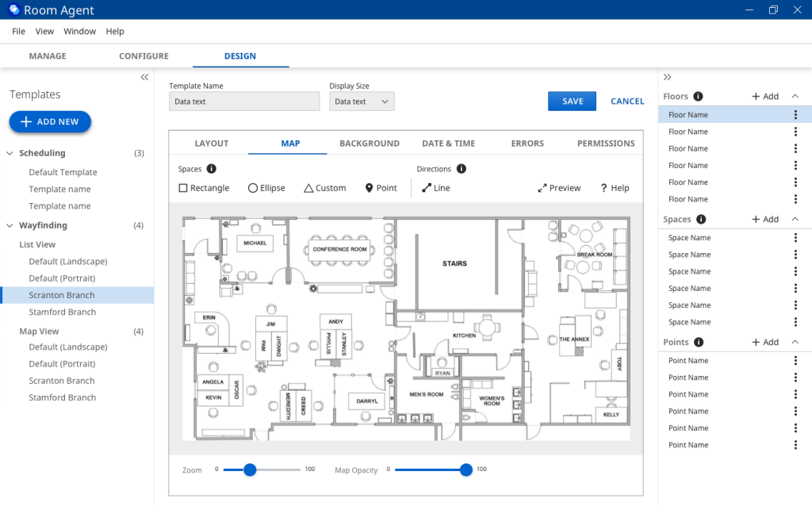The width and height of the screenshot is (812, 506).
Task: Click the SAVE button
Action: 572,101
